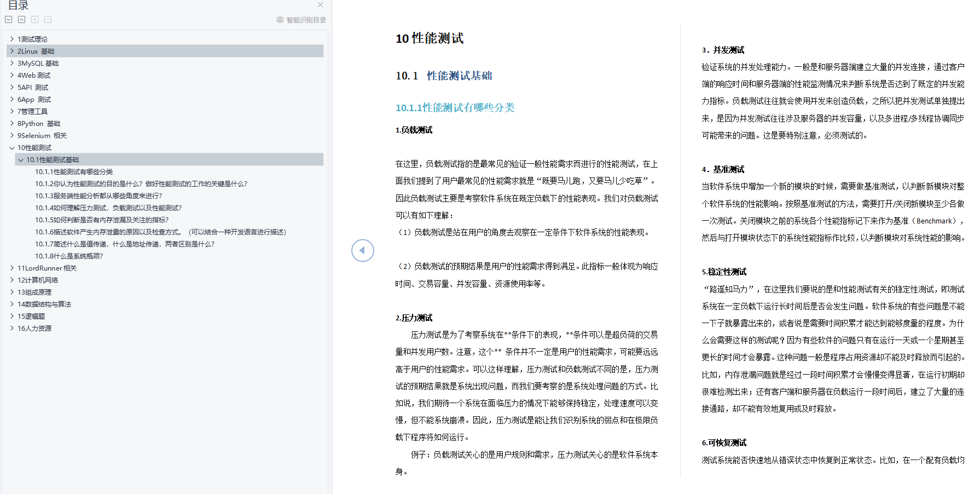
Task: Select the 1测试理论 outline label
Action: (x=32, y=39)
